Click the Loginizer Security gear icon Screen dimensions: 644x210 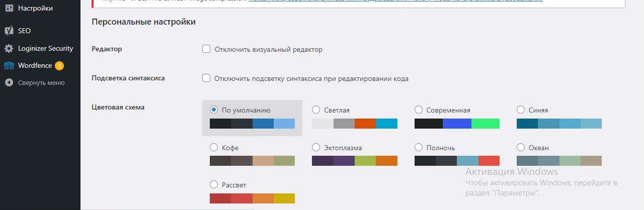pyautogui.click(x=9, y=49)
